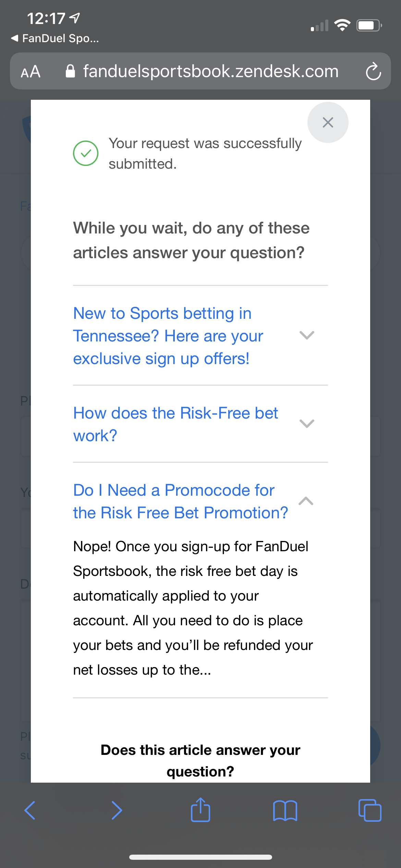Viewport: 401px width, 868px height.
Task: Tap the green success checkmark icon
Action: (x=86, y=153)
